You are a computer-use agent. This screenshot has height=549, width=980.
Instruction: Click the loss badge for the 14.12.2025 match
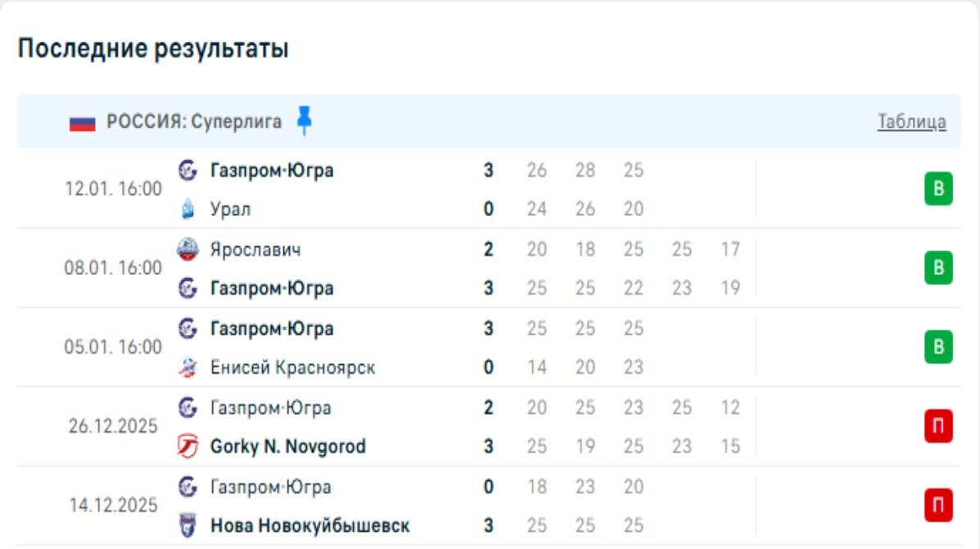pos(938,506)
